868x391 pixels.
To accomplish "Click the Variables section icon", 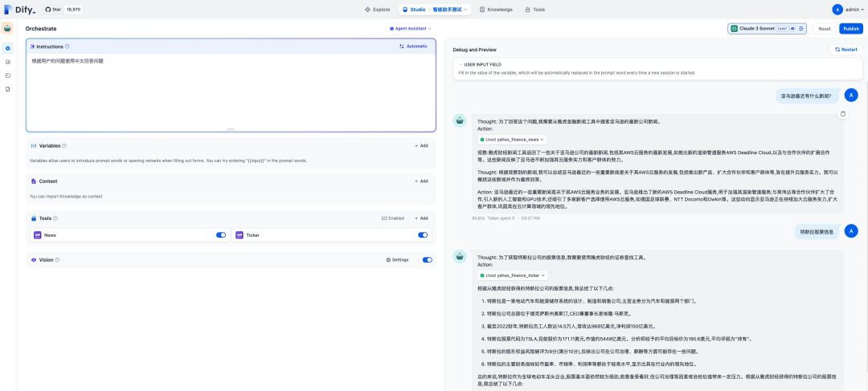I will pos(34,146).
